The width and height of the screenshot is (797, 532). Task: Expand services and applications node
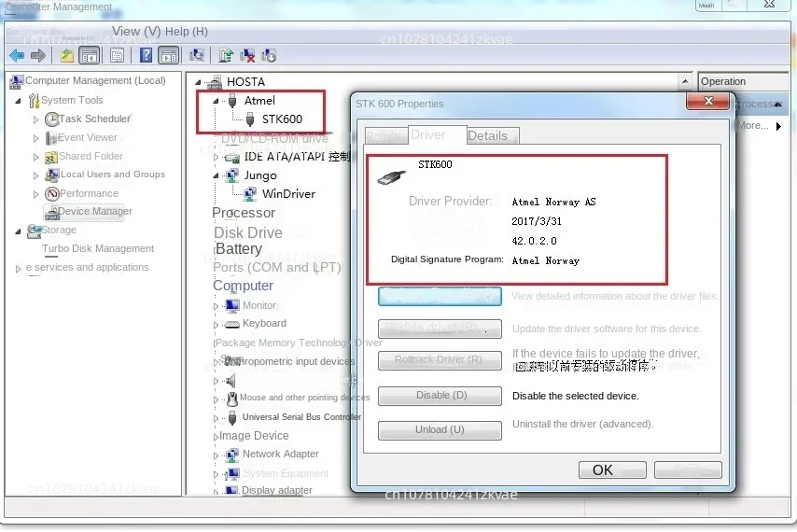click(18, 269)
